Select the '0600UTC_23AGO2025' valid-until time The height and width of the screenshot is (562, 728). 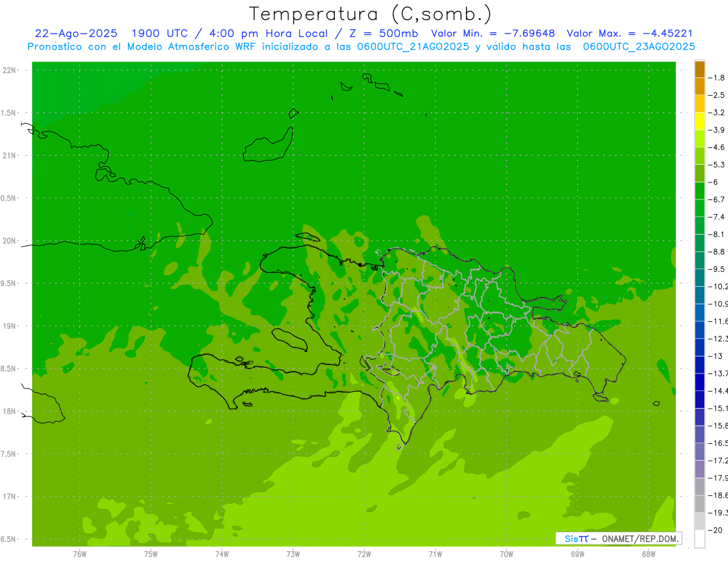coord(639,47)
